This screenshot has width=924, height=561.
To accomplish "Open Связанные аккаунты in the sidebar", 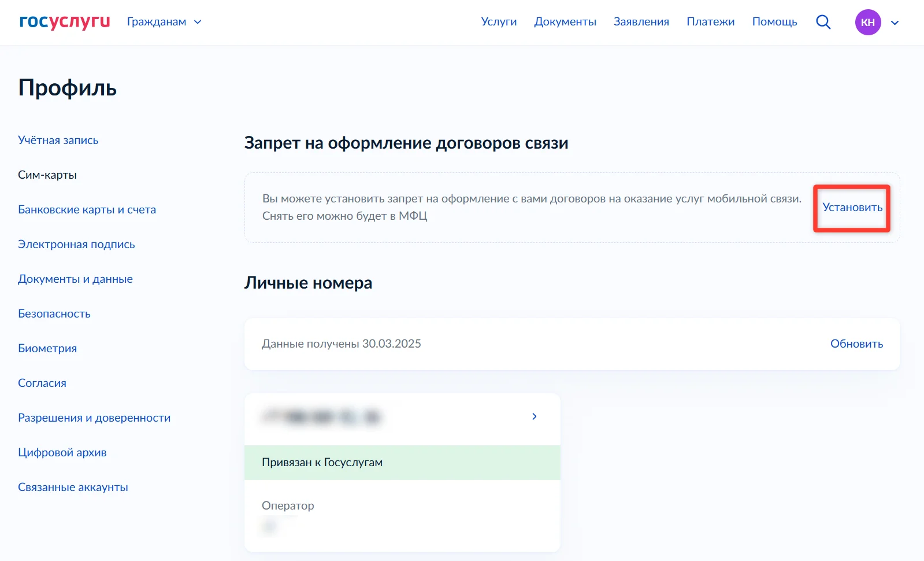I will [x=73, y=487].
